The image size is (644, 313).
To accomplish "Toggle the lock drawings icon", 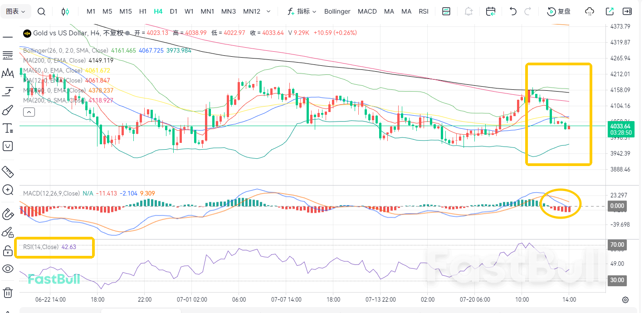I will 8,250.
